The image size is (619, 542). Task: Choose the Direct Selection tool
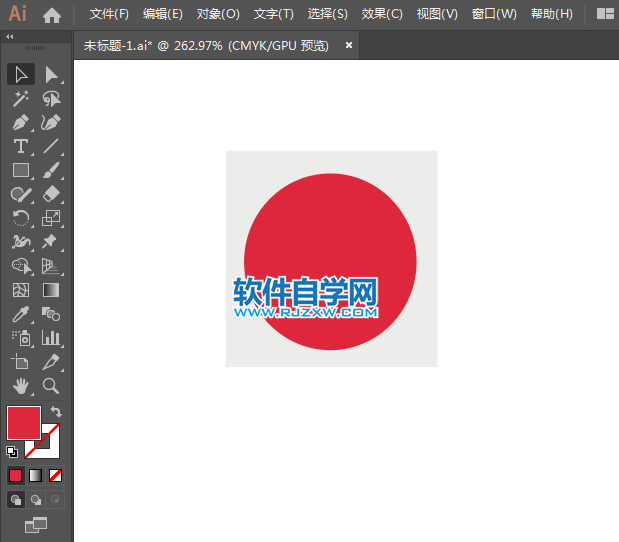[x=51, y=74]
